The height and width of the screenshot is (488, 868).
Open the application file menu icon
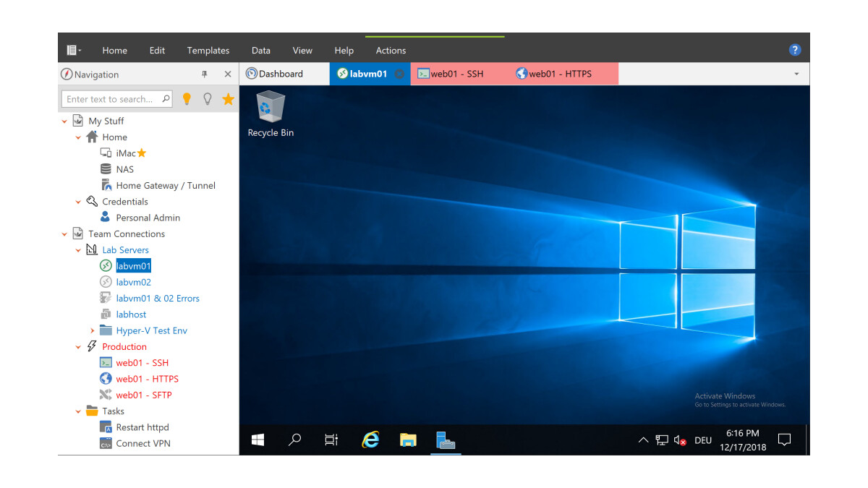click(73, 50)
